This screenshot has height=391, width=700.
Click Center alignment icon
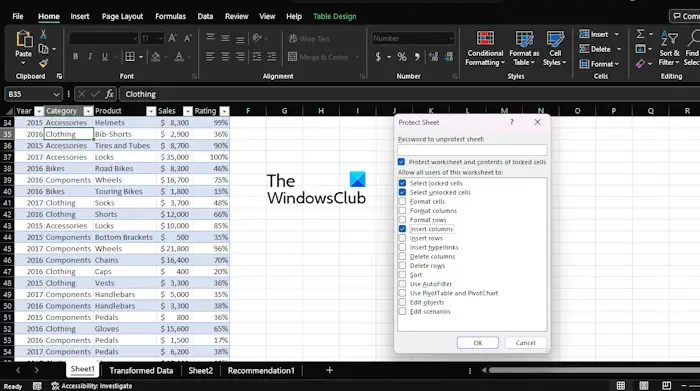point(225,57)
